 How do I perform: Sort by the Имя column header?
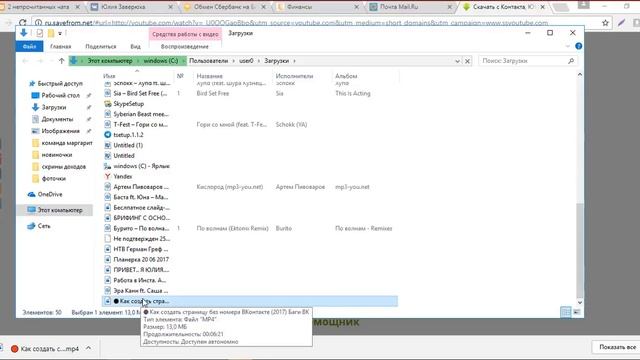coord(109,76)
